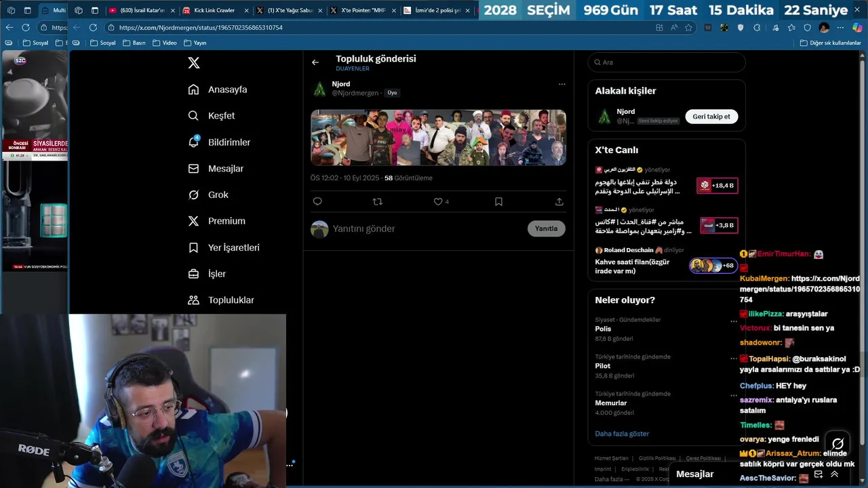Viewport: 868px width, 488px height.
Task: Open the post's collage image
Action: pyautogui.click(x=438, y=138)
